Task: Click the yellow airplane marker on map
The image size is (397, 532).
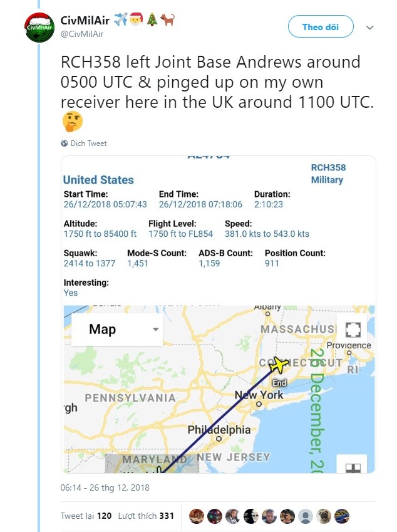Action: (277, 365)
